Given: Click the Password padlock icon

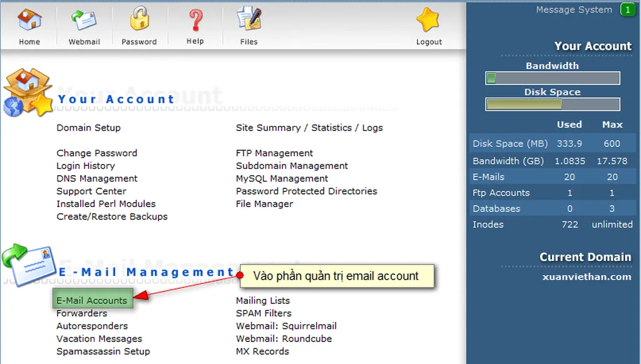Looking at the screenshot, I should (x=139, y=18).
